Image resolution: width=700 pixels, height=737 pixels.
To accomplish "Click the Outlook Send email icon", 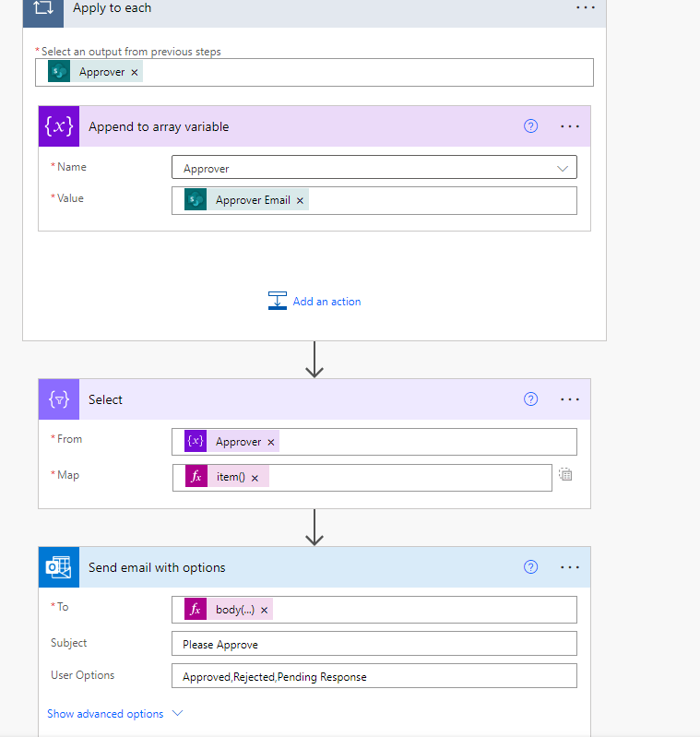I will [59, 567].
